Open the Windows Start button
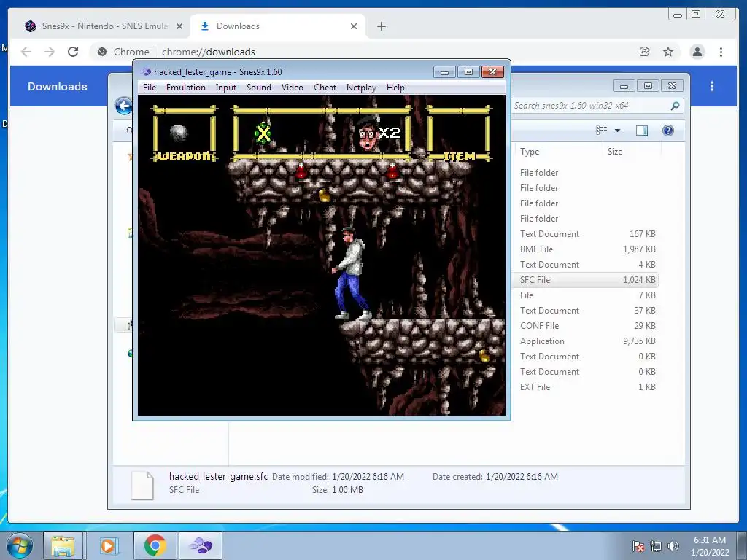This screenshot has width=747, height=560. [x=20, y=545]
